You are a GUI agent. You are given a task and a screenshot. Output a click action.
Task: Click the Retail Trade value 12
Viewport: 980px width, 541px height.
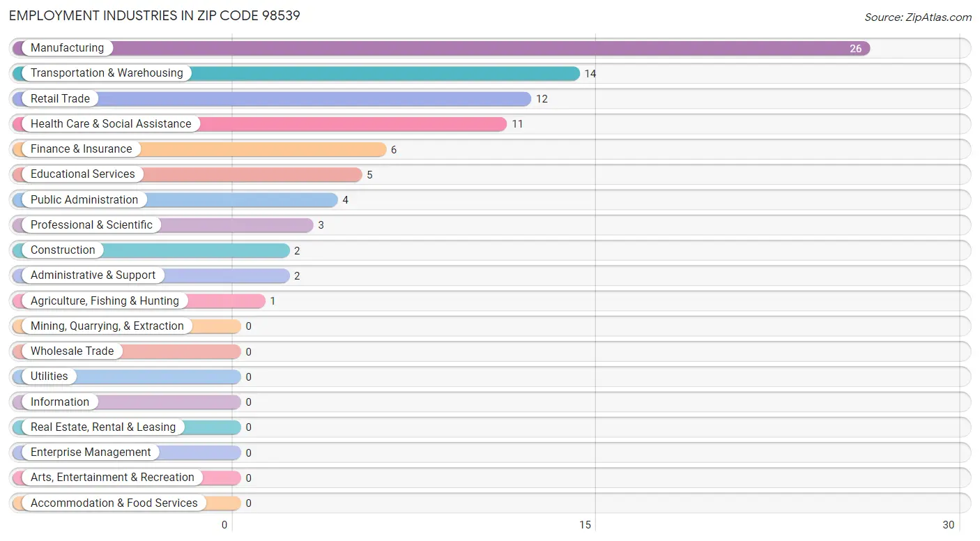(x=542, y=100)
